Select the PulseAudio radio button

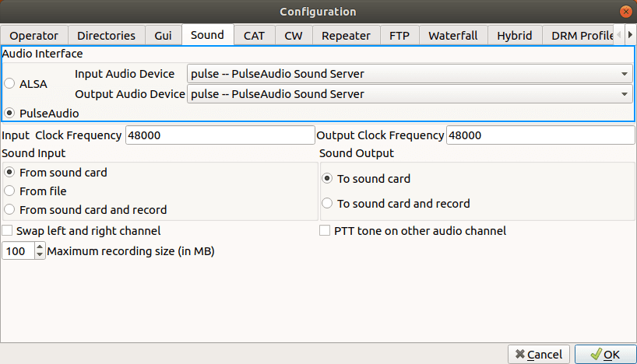coord(9,113)
